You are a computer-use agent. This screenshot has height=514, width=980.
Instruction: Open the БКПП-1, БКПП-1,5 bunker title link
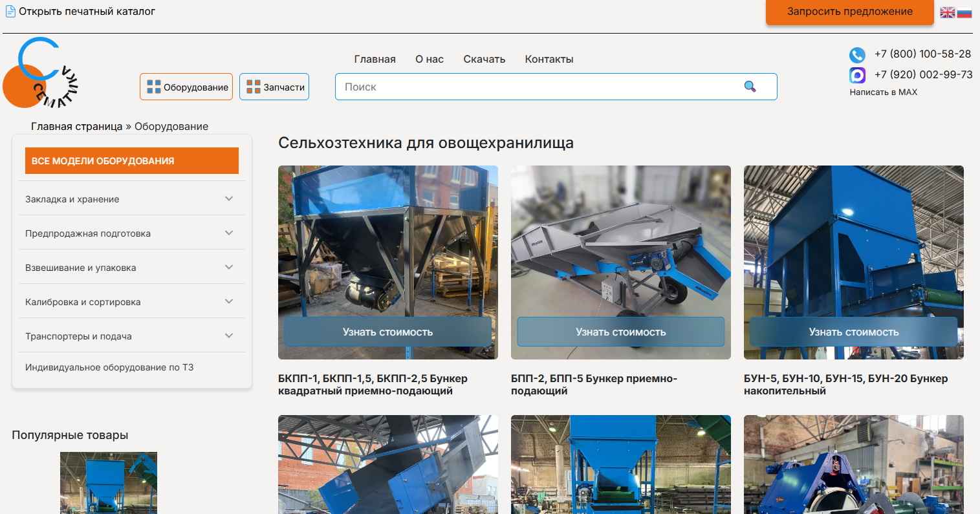[x=373, y=385]
